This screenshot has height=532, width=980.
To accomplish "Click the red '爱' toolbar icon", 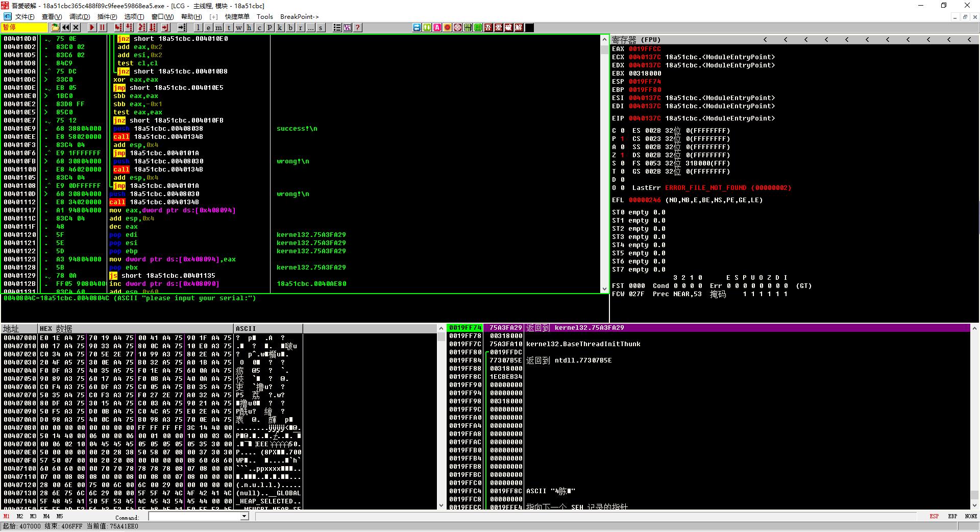I will (498, 28).
